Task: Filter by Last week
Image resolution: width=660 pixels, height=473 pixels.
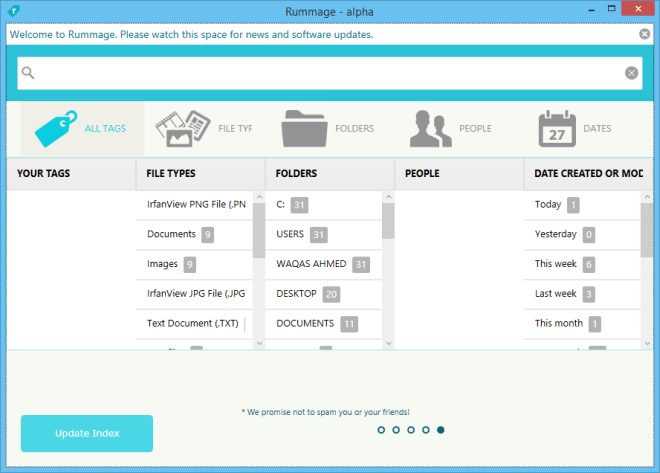Action: click(x=582, y=294)
